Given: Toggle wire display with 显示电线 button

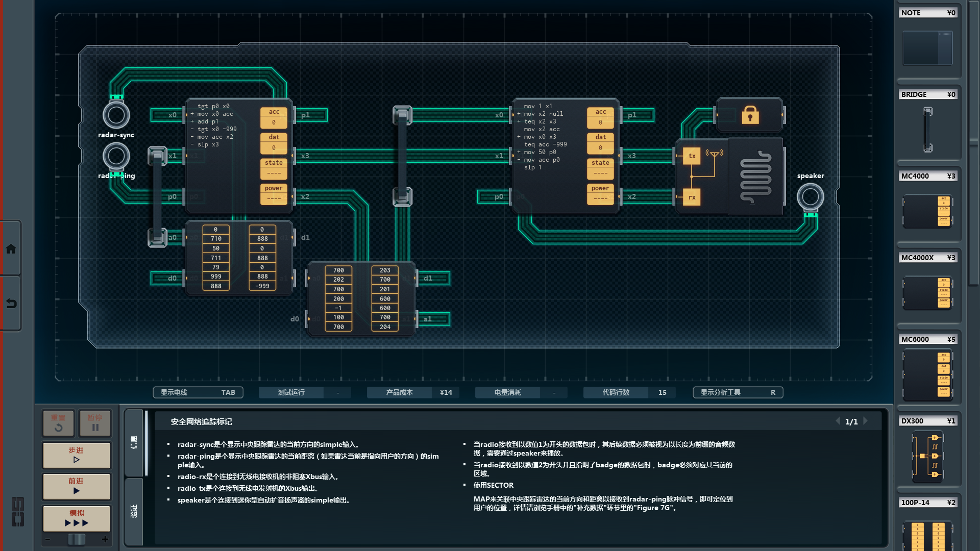Looking at the screenshot, I should pos(198,392).
